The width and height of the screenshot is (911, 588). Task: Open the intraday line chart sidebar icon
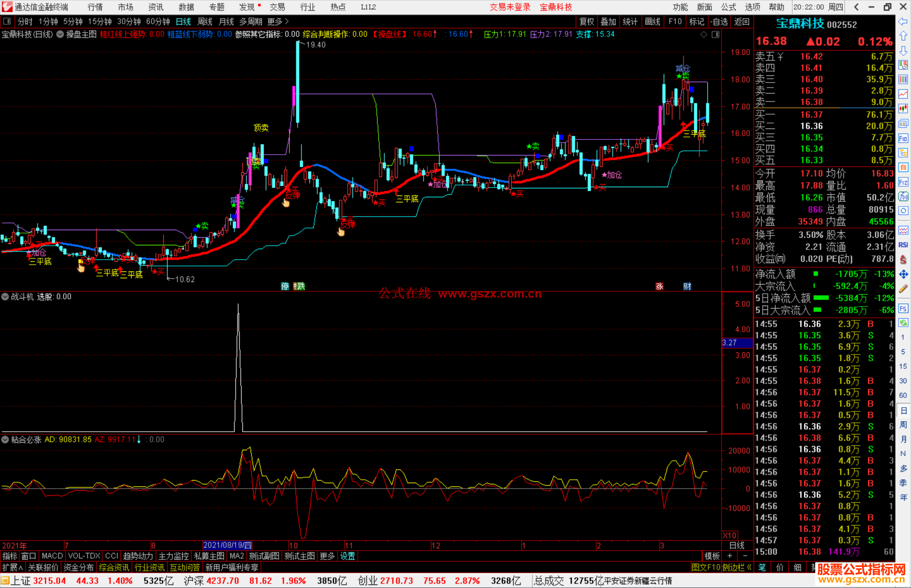point(903,94)
